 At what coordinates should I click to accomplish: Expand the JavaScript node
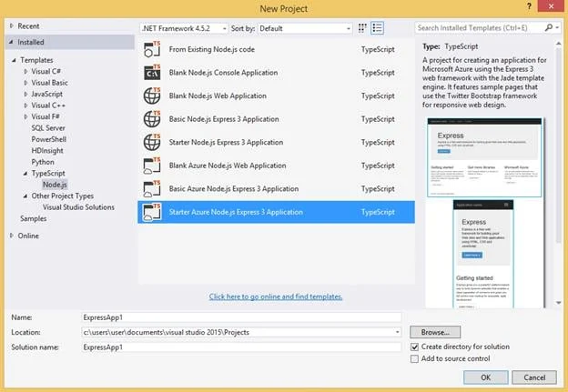click(x=25, y=94)
